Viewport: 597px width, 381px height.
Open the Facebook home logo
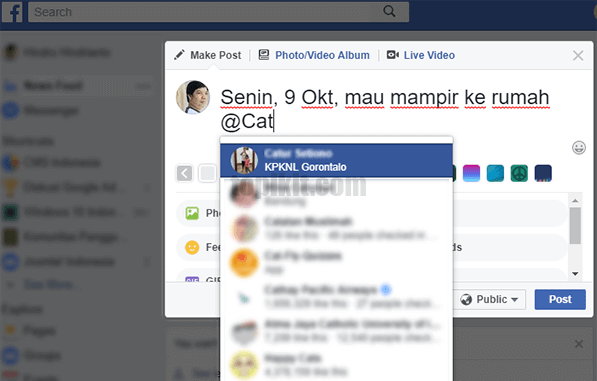point(12,12)
